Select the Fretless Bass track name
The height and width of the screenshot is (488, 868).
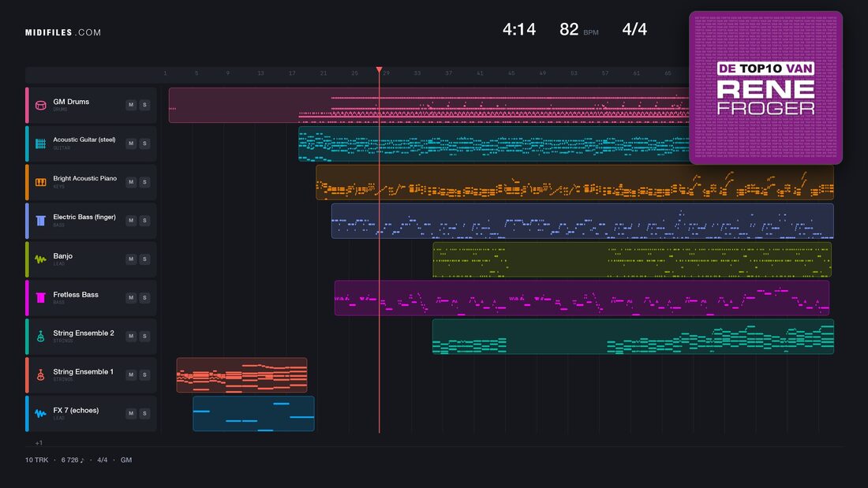click(75, 295)
